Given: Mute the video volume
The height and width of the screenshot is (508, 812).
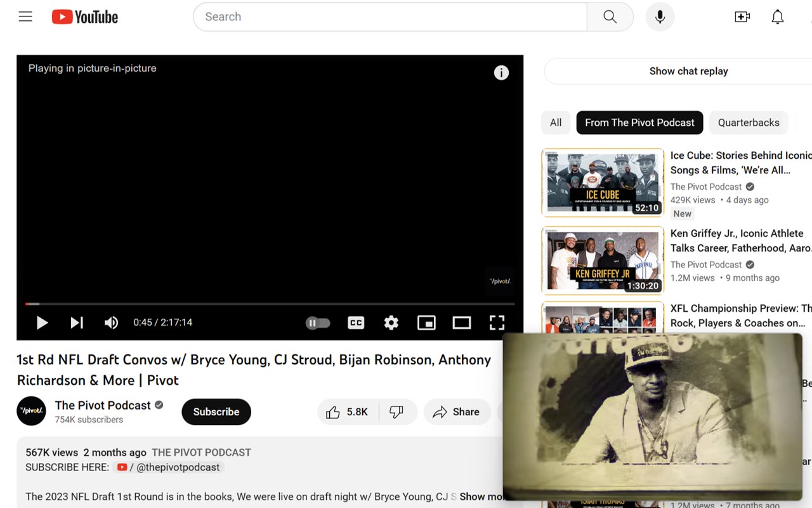Looking at the screenshot, I should click(x=111, y=323).
